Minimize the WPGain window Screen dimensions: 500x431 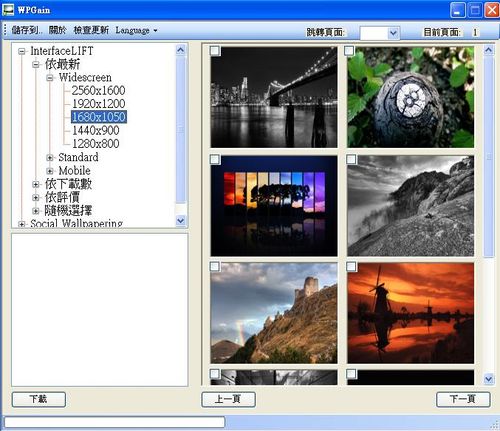458,10
